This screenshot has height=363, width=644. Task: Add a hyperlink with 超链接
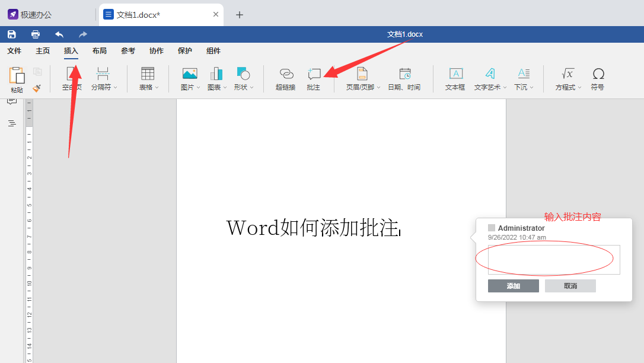tap(286, 79)
